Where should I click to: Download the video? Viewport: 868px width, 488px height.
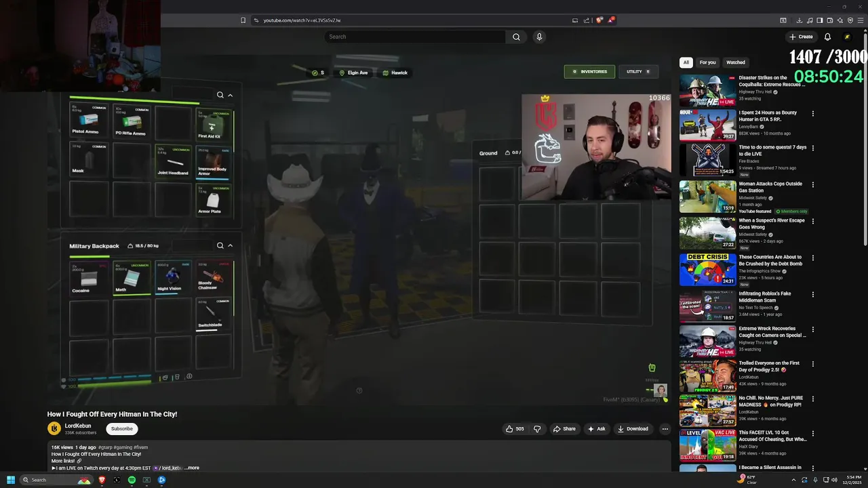click(633, 429)
